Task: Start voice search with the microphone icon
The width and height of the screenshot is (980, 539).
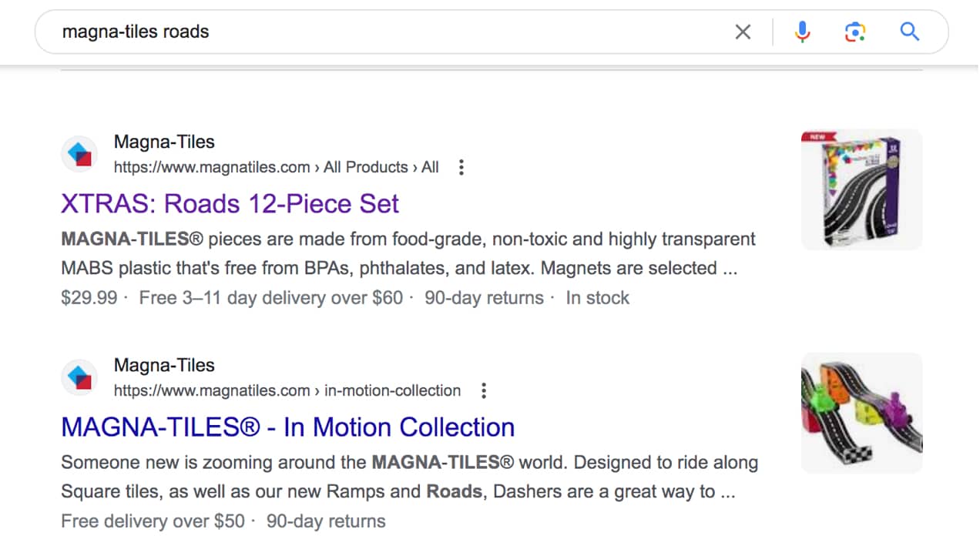Action: (x=802, y=32)
